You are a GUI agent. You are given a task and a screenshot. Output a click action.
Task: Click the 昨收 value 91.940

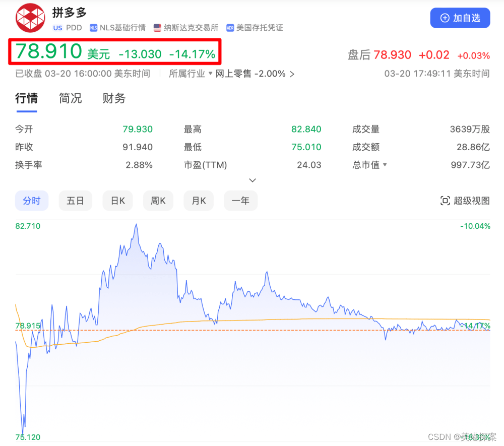pos(138,147)
